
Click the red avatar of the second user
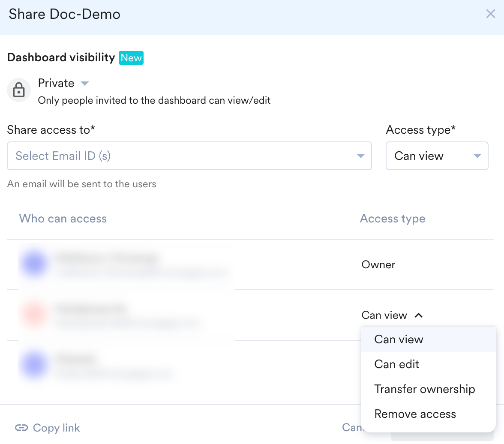point(34,315)
